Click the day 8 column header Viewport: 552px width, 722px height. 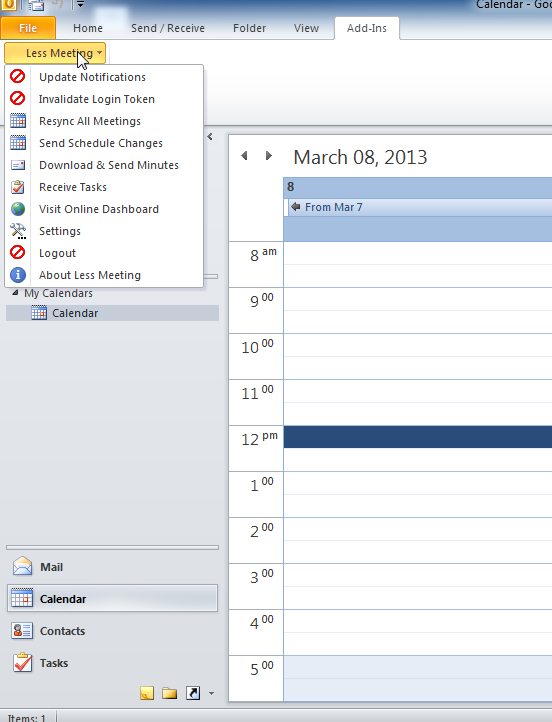(x=418, y=186)
